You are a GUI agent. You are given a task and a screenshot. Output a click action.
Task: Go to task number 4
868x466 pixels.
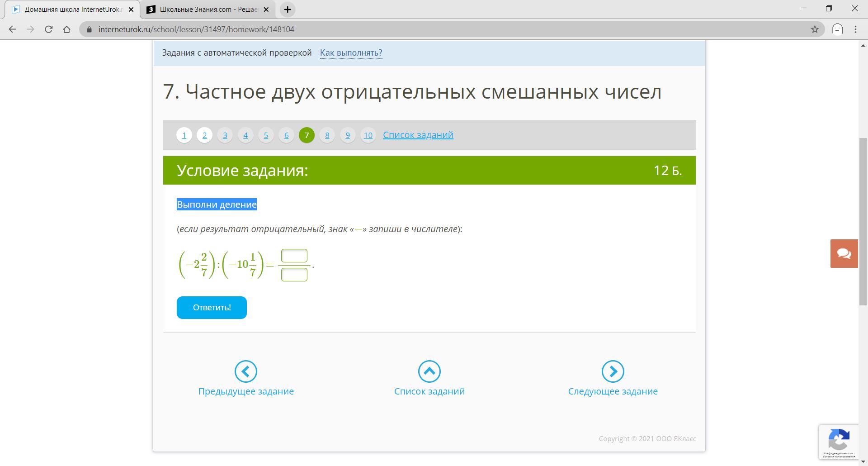(x=245, y=135)
